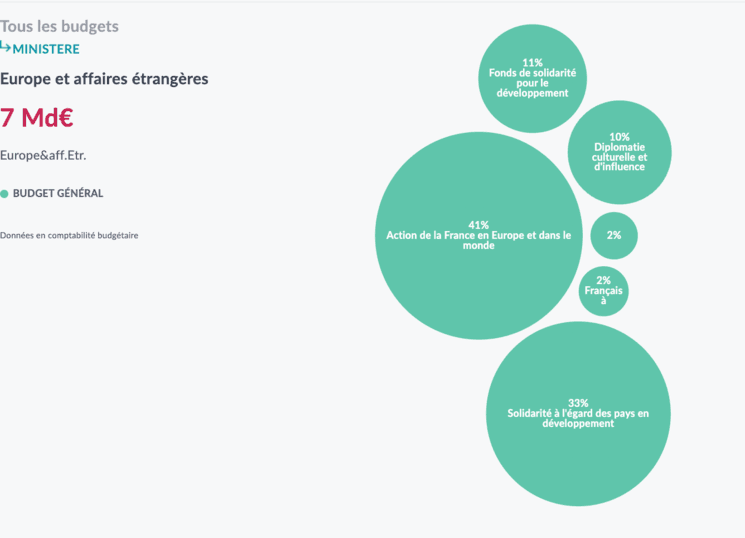Image resolution: width=745 pixels, height=538 pixels.
Task: Click the 41% figure in the largest bubble
Action: click(478, 225)
